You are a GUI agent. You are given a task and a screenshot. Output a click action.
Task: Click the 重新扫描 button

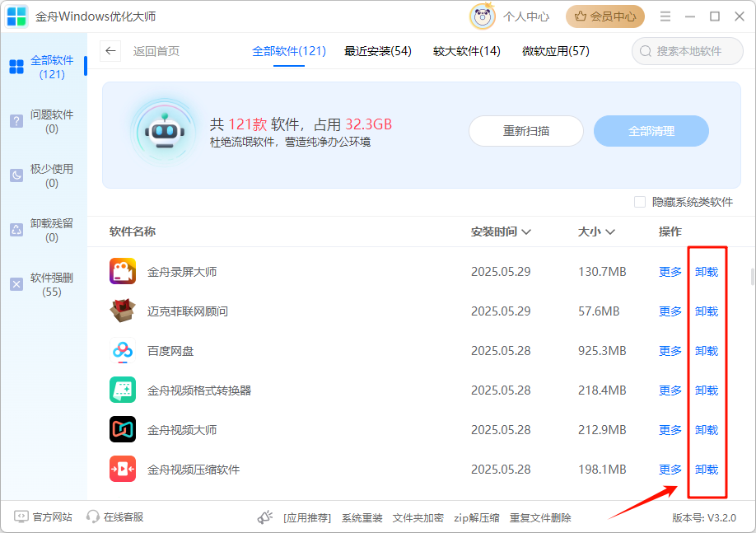coord(526,131)
